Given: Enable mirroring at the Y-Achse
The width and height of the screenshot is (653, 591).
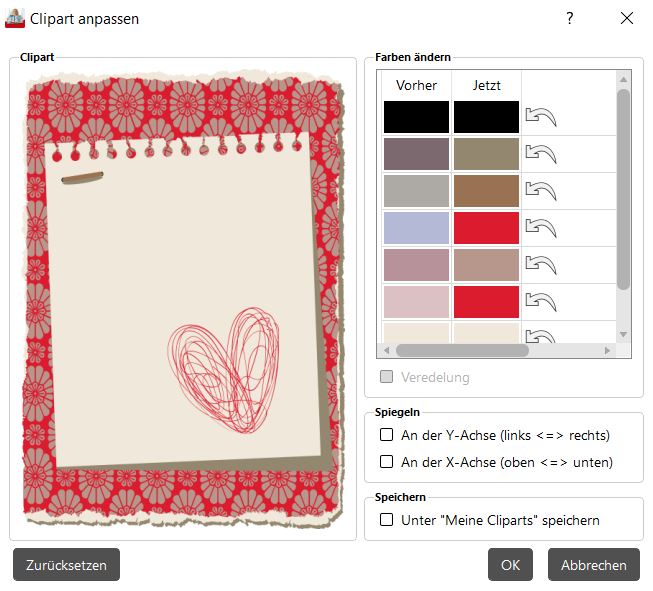Looking at the screenshot, I should (387, 435).
